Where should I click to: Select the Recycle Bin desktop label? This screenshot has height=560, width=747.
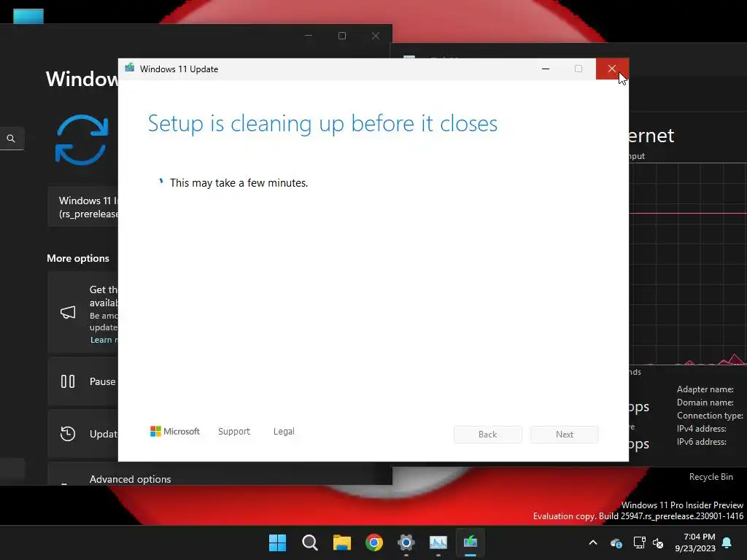tap(711, 477)
